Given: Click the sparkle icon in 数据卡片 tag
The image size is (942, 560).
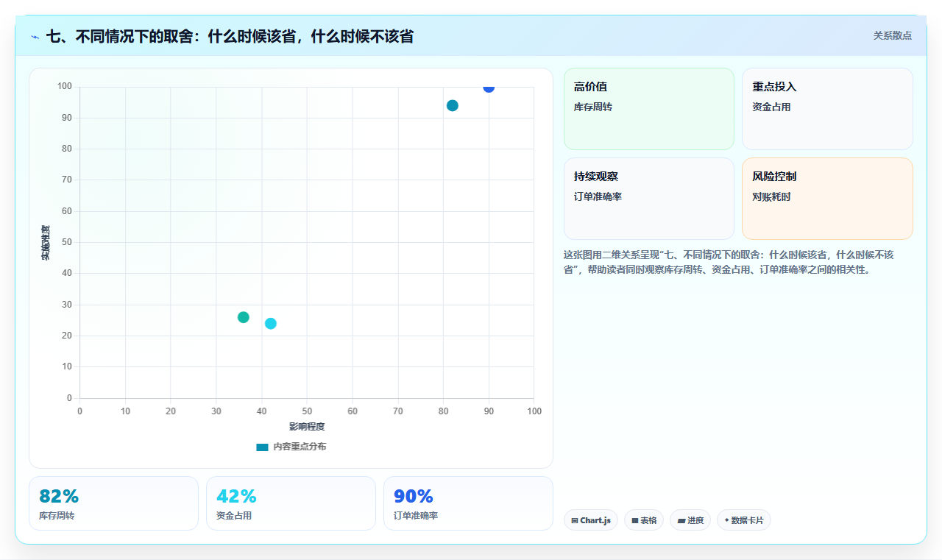Looking at the screenshot, I should pos(726,520).
